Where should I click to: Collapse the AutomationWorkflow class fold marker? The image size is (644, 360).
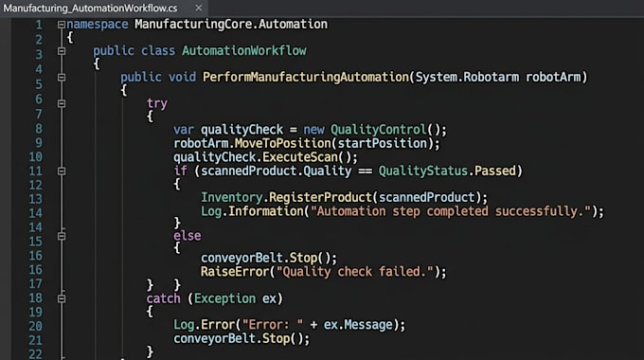tap(62, 51)
